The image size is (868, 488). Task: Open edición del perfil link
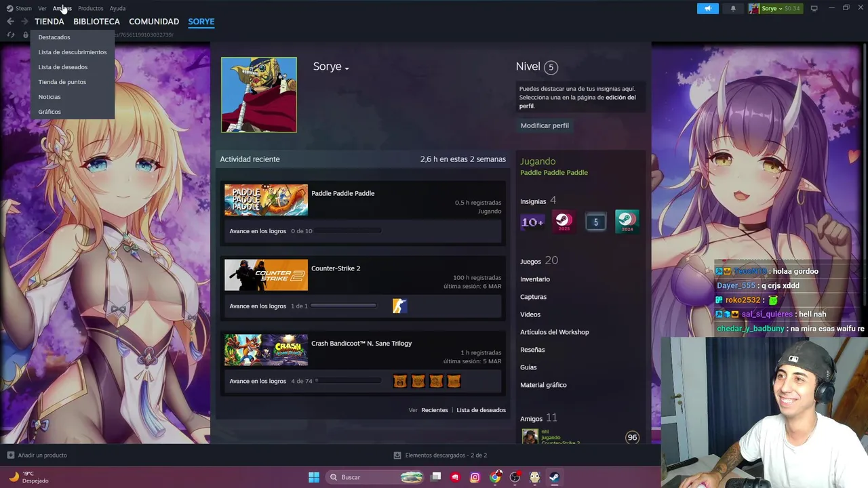578,102
